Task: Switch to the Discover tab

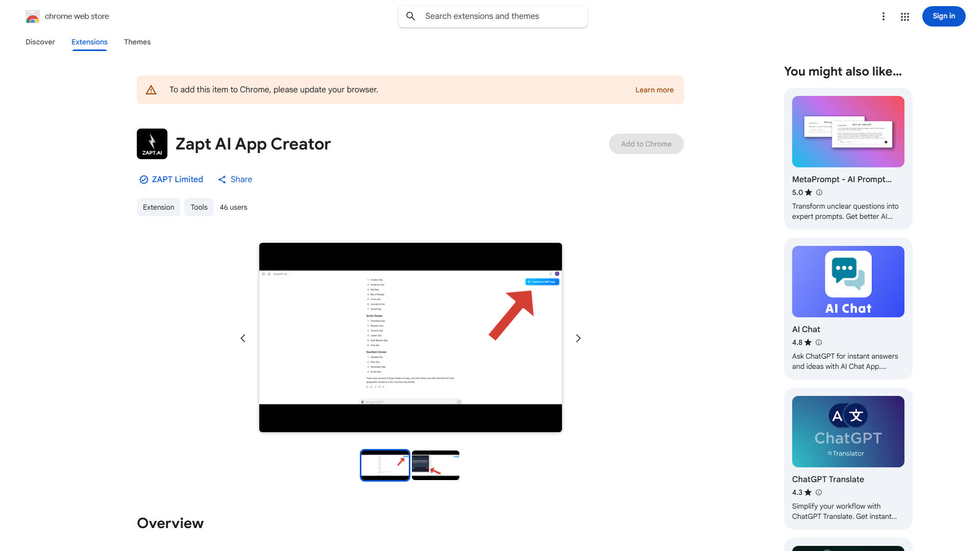Action: pos(40,42)
